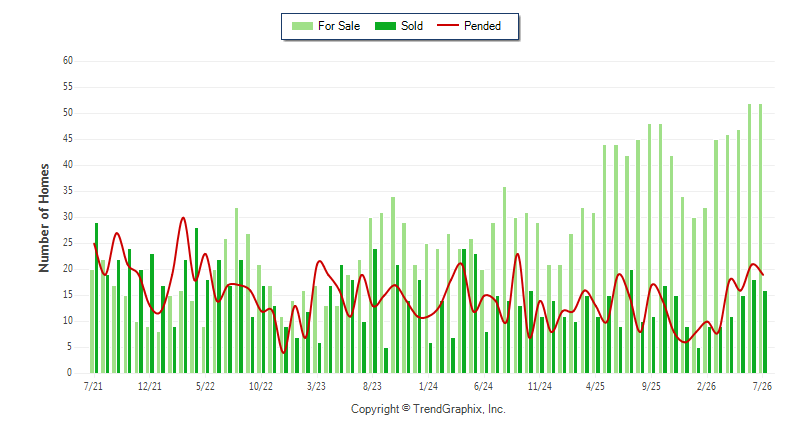Click the 12/21 x-axis date label
Image resolution: width=800 pixels, height=434 pixels.
click(149, 386)
